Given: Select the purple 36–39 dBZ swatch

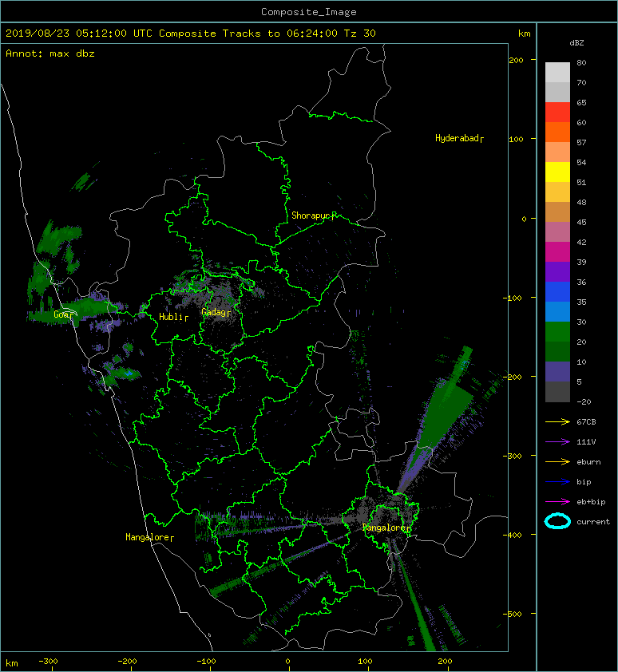Looking at the screenshot, I should tap(557, 272).
